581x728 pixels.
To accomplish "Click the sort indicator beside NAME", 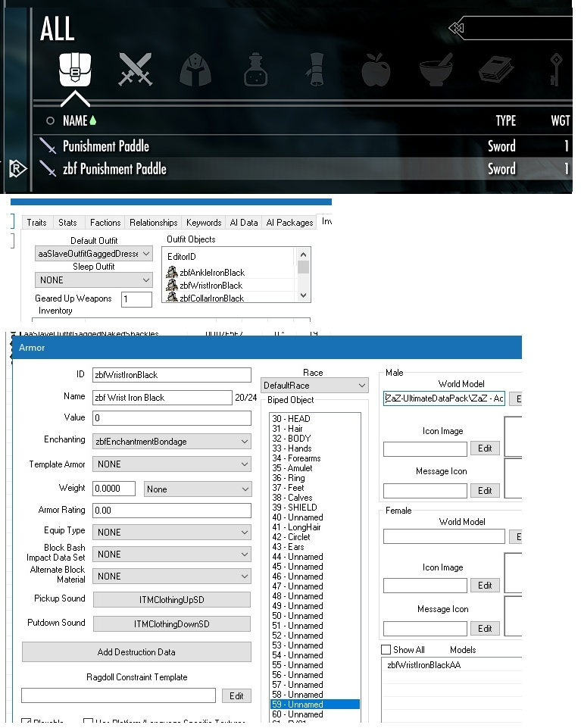I will point(93,120).
